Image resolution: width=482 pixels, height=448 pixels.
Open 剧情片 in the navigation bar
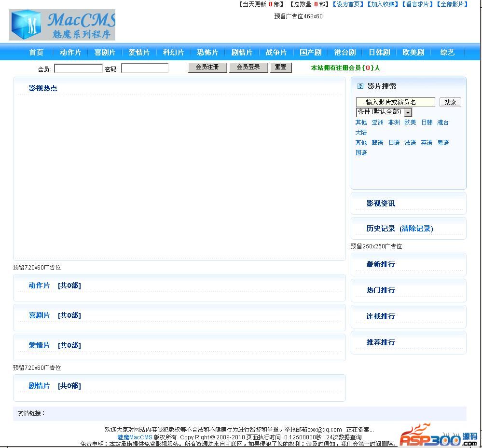242,52
